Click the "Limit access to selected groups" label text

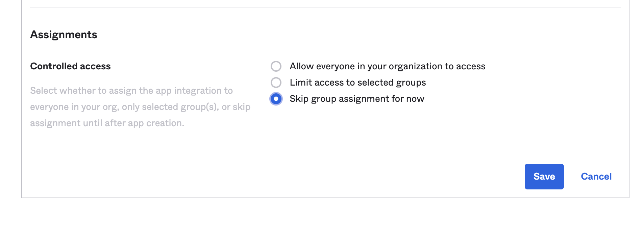[357, 83]
